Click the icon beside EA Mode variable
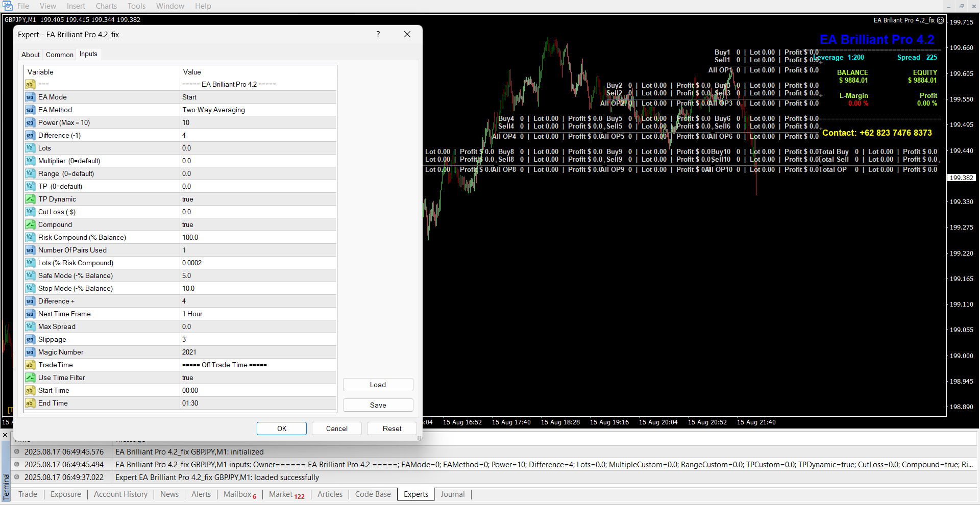 tap(30, 97)
